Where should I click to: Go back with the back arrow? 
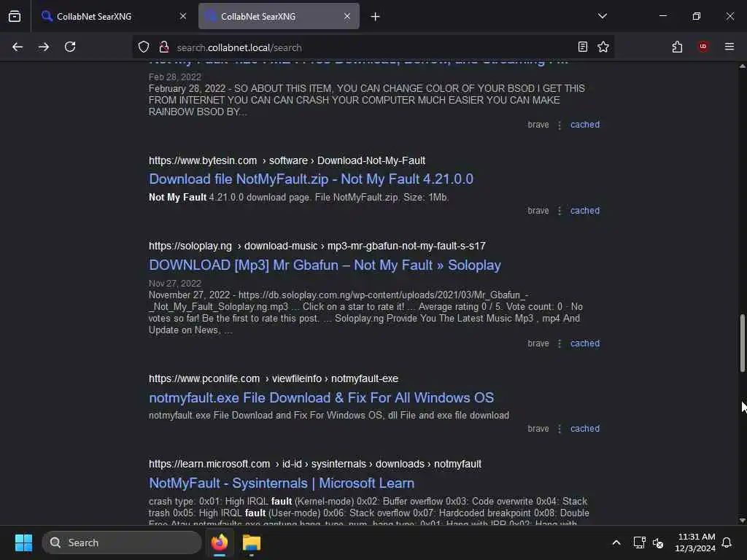point(18,47)
